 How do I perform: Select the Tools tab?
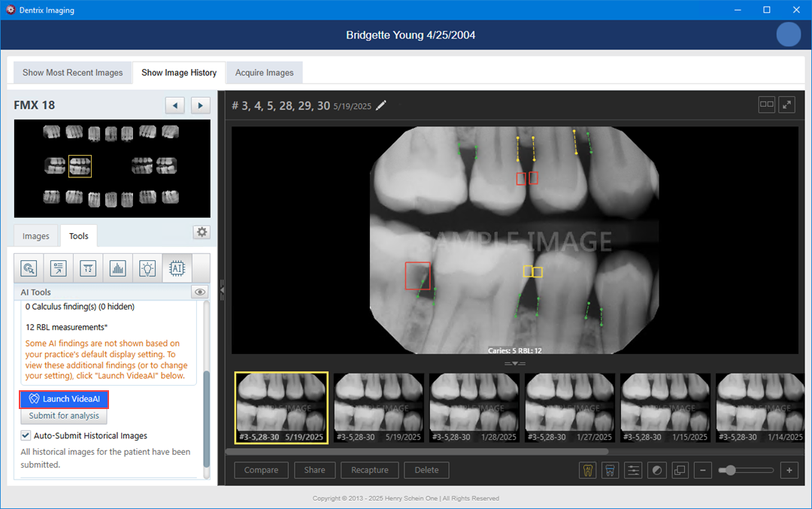(x=79, y=236)
